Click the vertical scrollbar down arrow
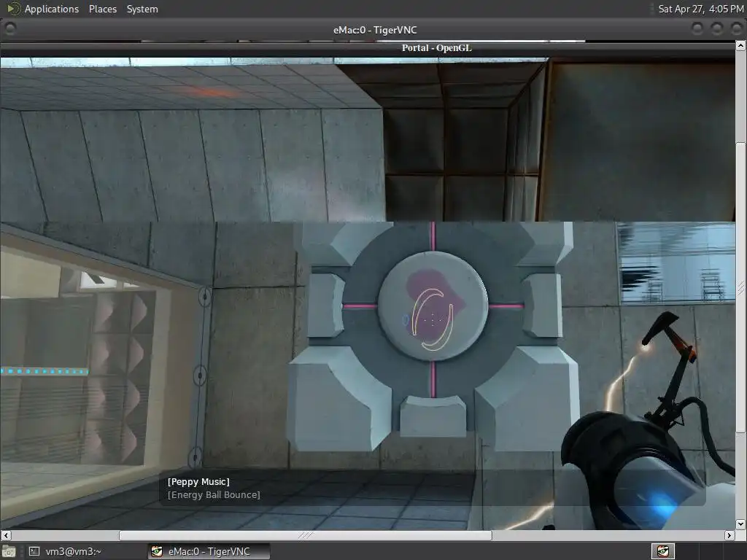This screenshot has width=747, height=560. [x=741, y=524]
